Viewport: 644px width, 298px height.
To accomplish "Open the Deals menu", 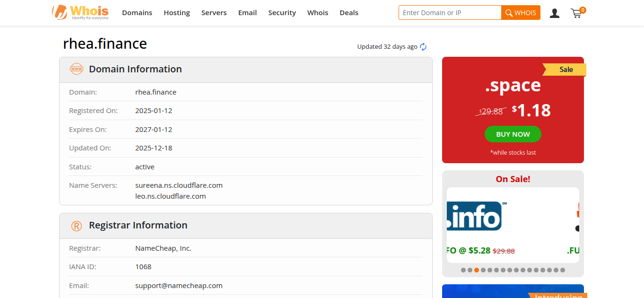I will [349, 13].
